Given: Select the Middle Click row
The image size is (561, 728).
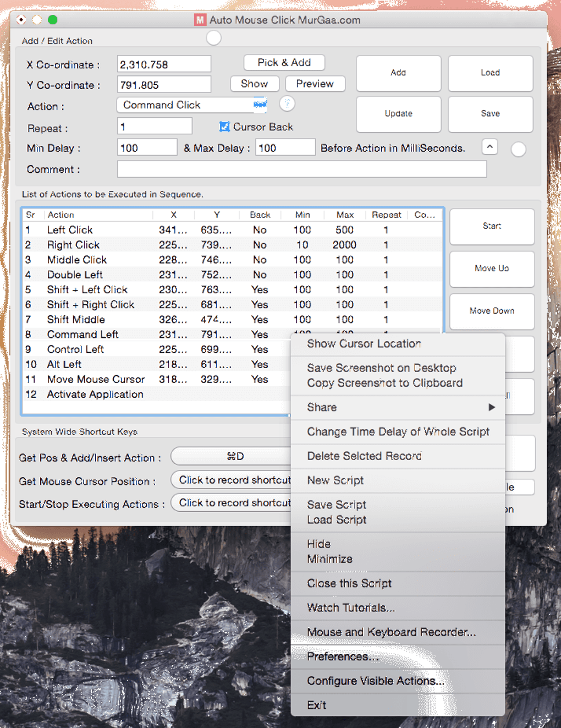Looking at the screenshot, I should pyautogui.click(x=232, y=259).
